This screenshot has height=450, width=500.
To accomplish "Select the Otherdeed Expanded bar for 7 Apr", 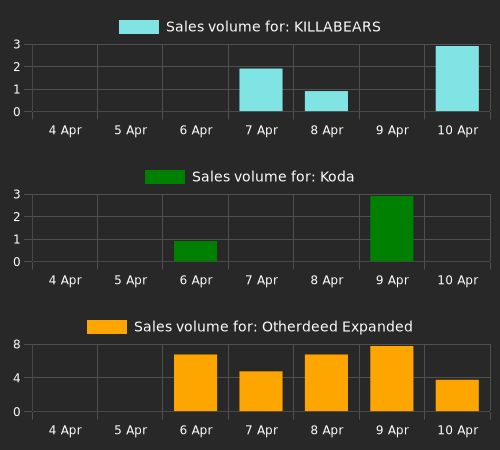I will click(261, 391).
